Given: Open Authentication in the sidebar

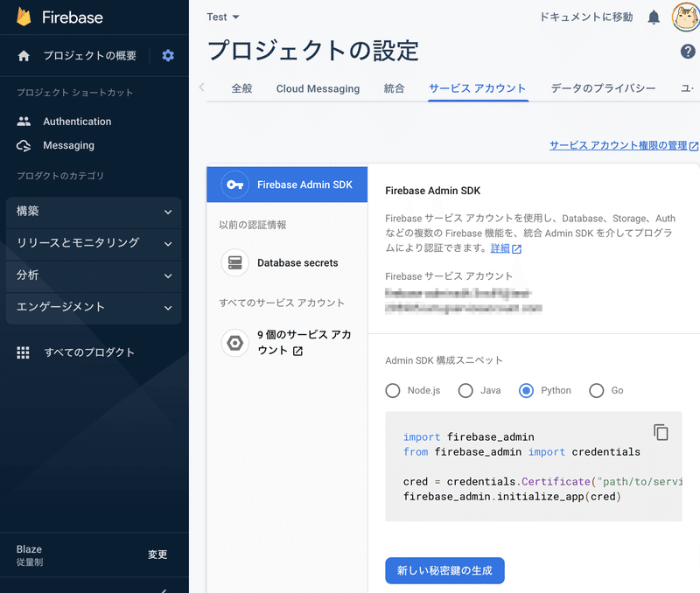Looking at the screenshot, I should 77,122.
